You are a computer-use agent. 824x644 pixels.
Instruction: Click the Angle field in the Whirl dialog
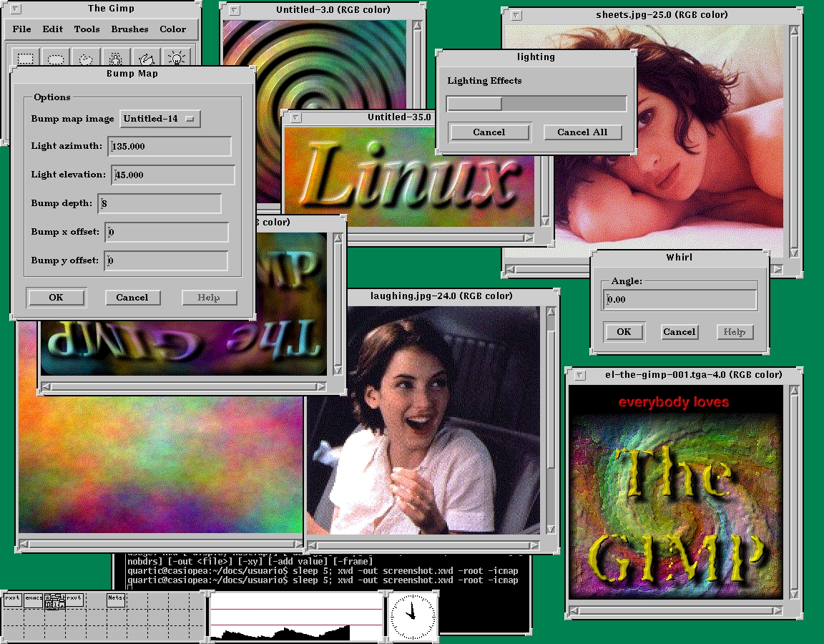tap(680, 300)
